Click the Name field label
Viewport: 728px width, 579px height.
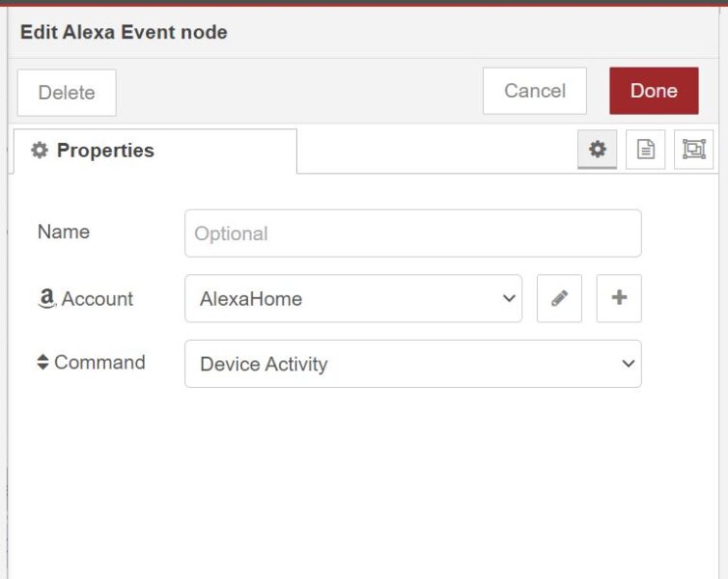click(x=63, y=232)
